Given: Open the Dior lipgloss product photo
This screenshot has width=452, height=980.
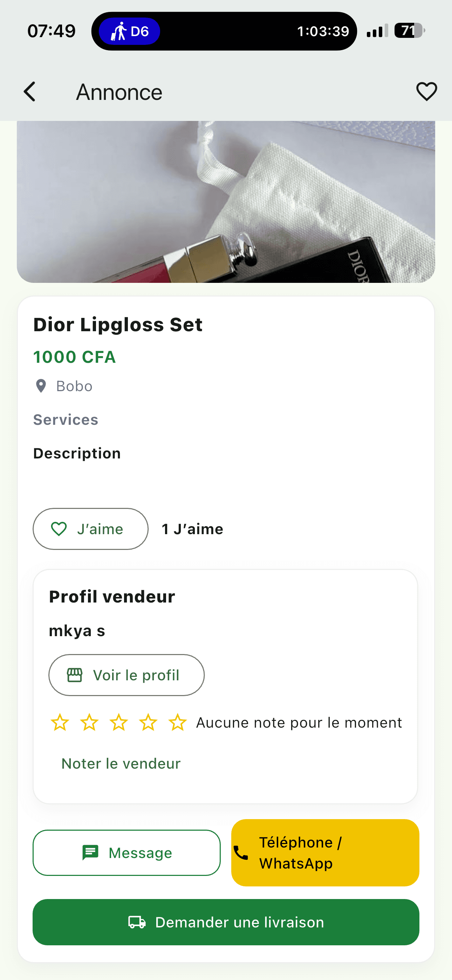Looking at the screenshot, I should click(x=226, y=202).
